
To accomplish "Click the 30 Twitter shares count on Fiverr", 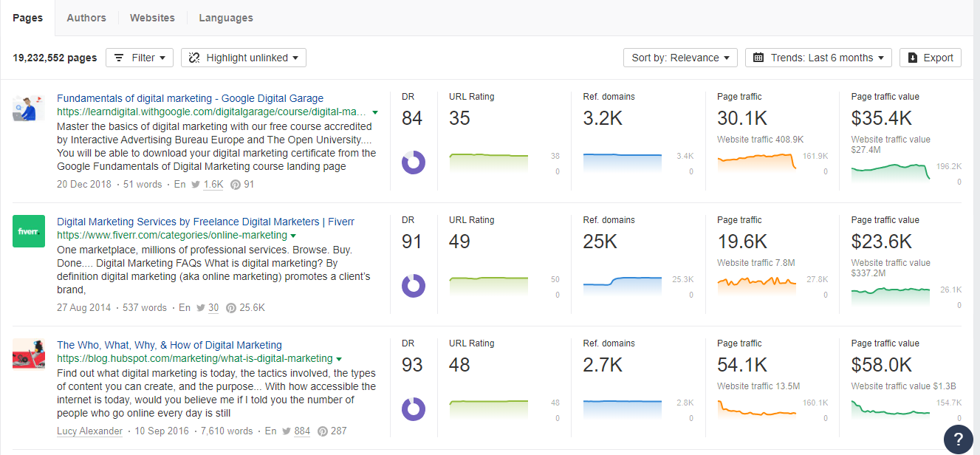I will pos(213,308).
